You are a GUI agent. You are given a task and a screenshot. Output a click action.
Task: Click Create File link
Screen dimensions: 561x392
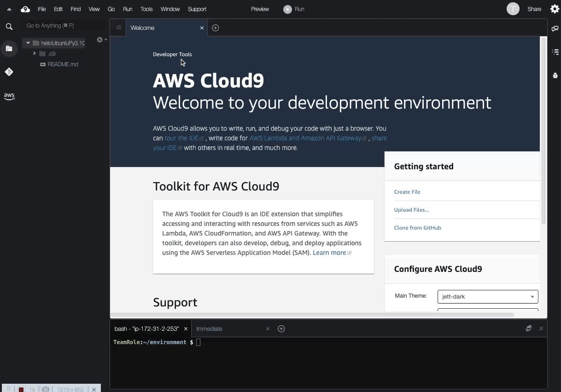(407, 192)
